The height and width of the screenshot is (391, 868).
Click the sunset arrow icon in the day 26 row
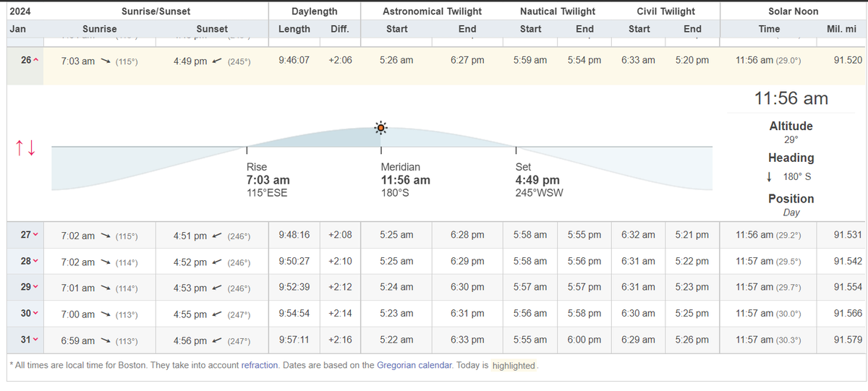point(217,61)
